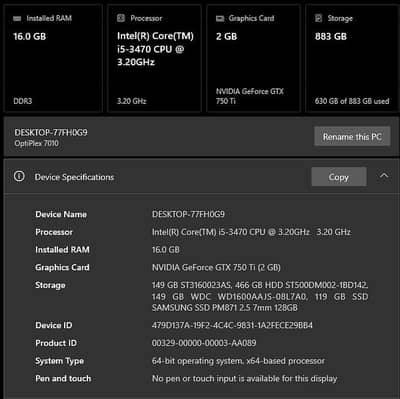Open the Storage 883 GB card
Image resolution: width=400 pixels, height=399 pixels.
pyautogui.click(x=352, y=58)
